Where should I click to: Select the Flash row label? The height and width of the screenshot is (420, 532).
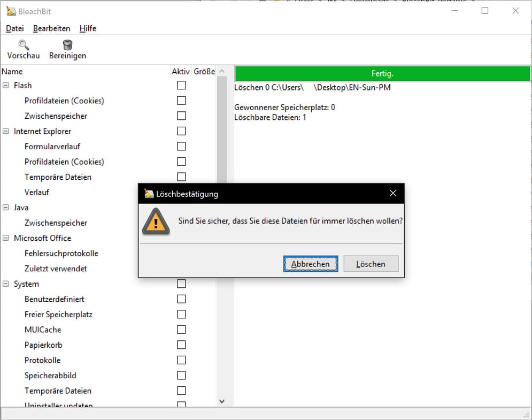tap(23, 85)
